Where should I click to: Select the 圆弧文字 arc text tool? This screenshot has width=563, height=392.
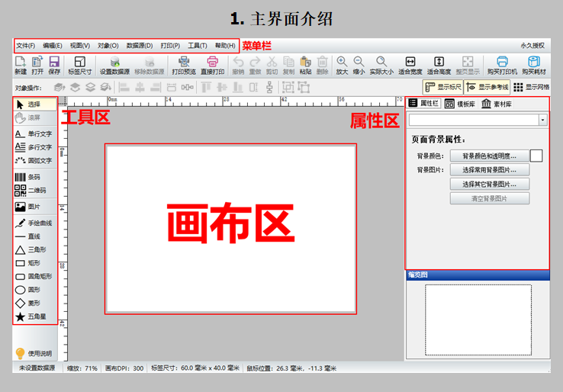pyautogui.click(x=35, y=160)
